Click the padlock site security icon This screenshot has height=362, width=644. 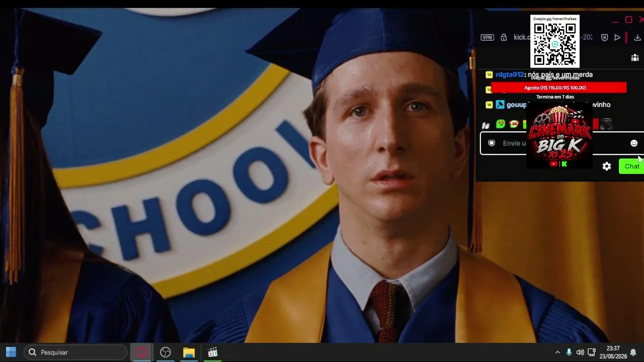point(504,37)
